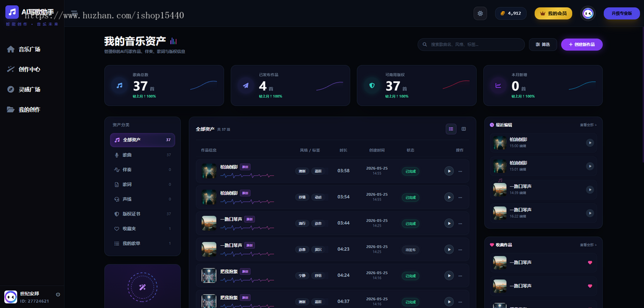Click cover thumbnail of 04:24 track
This screenshot has width=644, height=308.
click(x=209, y=275)
